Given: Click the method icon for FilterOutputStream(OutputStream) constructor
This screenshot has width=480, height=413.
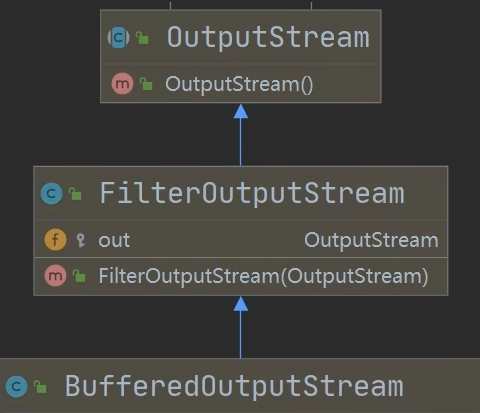Looking at the screenshot, I should point(55,276).
